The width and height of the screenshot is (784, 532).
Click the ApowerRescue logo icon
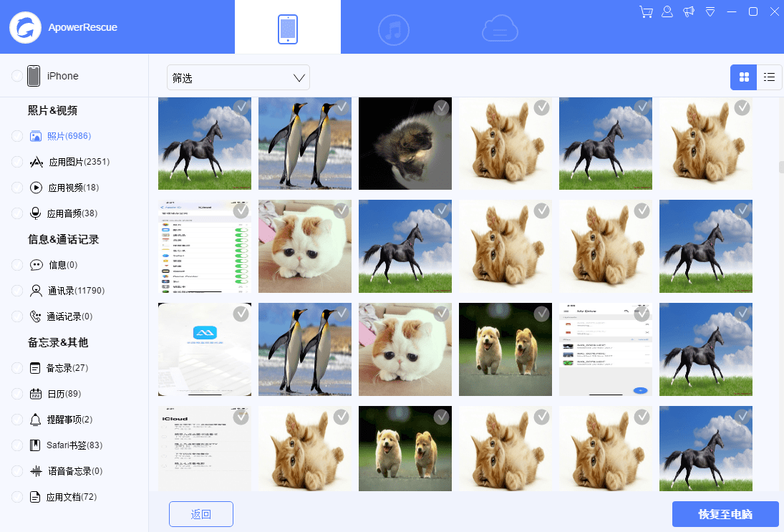[x=25, y=27]
